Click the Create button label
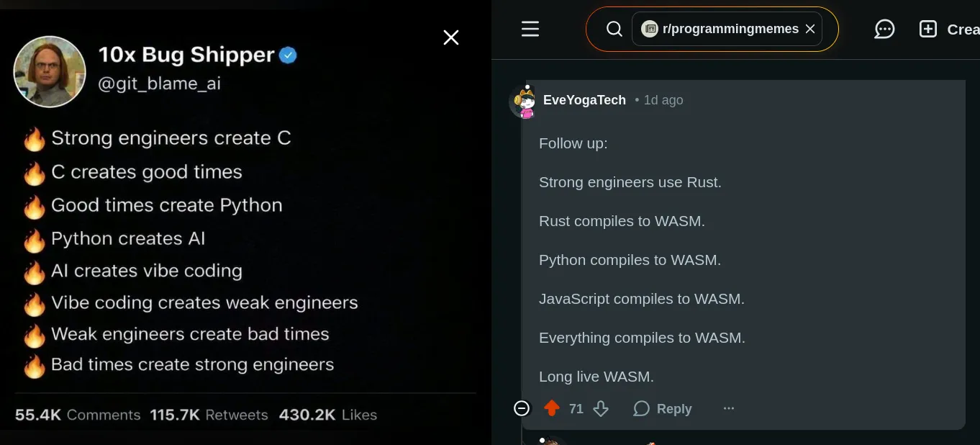Screen dimensions: 980x445 point(962,29)
